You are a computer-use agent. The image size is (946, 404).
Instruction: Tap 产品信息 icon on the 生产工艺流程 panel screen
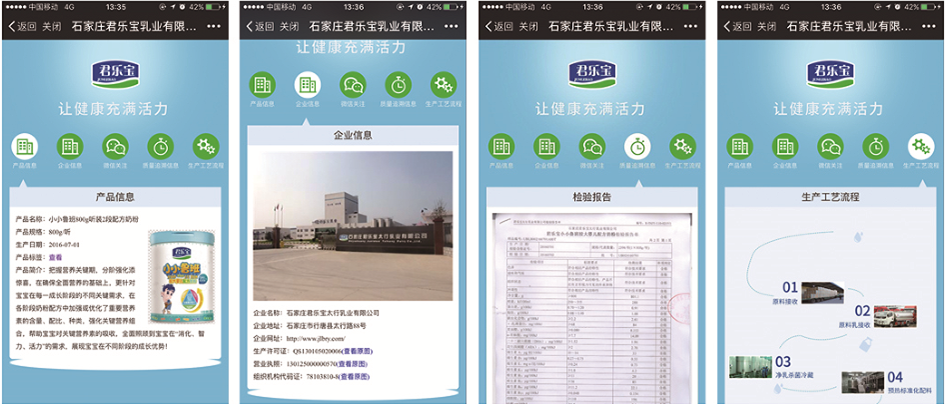point(740,146)
